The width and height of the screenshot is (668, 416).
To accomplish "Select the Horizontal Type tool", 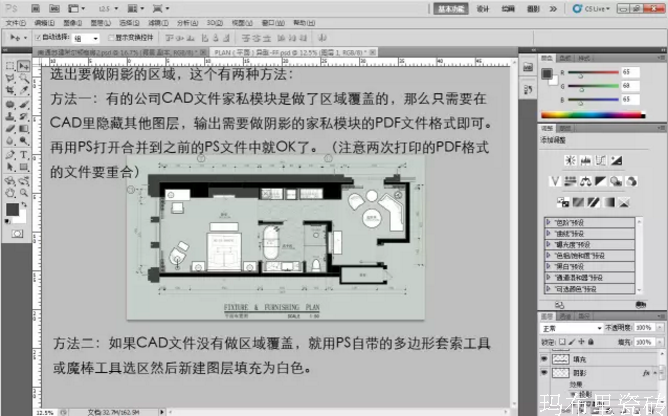I will click(x=24, y=155).
